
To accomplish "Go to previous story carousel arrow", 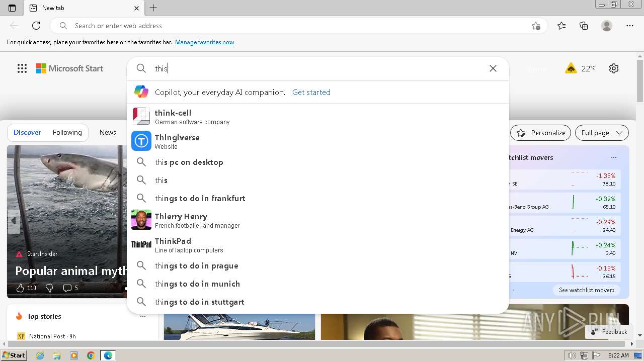I will pyautogui.click(x=14, y=221).
